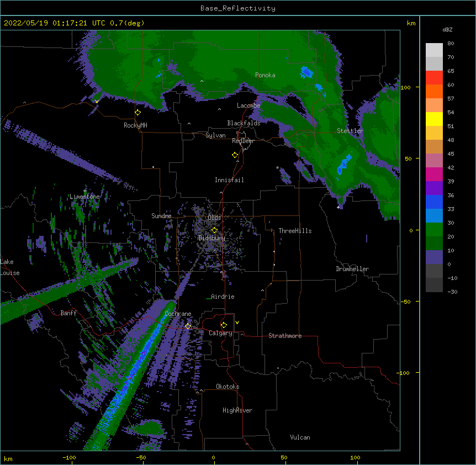
Task: Click the magenta 39-42 dBZ legend swatch
Action: coord(434,174)
